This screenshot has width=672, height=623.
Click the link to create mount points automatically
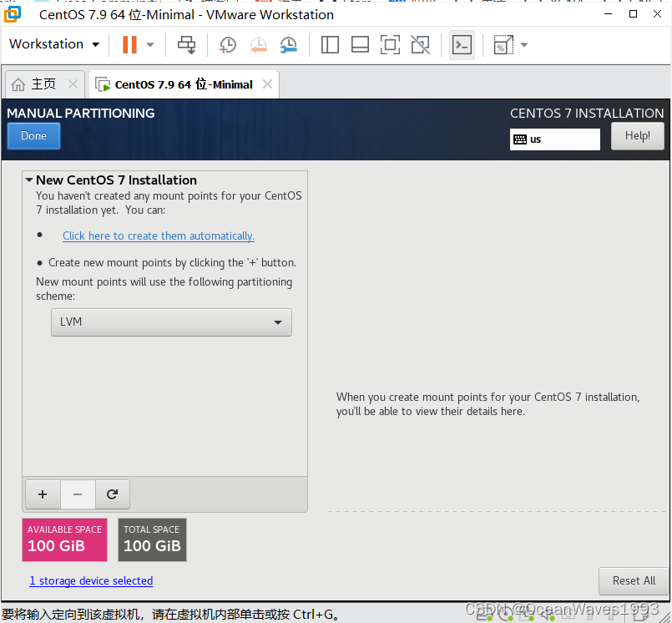(x=159, y=236)
